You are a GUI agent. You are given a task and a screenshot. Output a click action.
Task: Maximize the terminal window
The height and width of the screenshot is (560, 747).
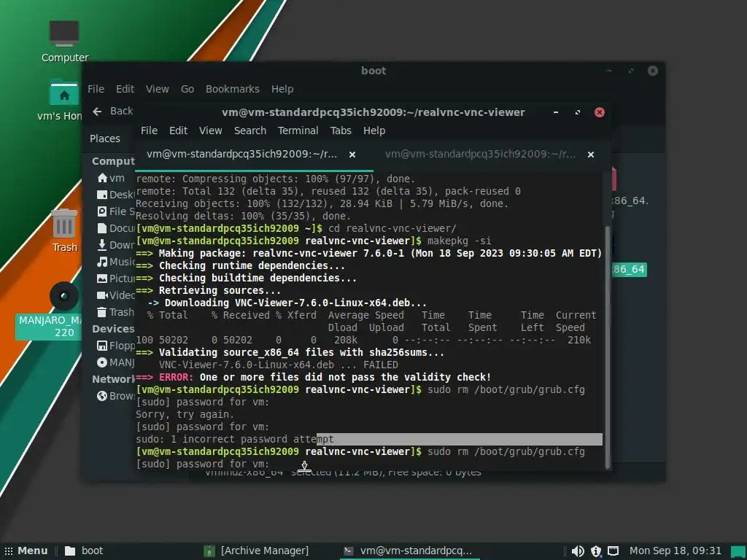578,112
